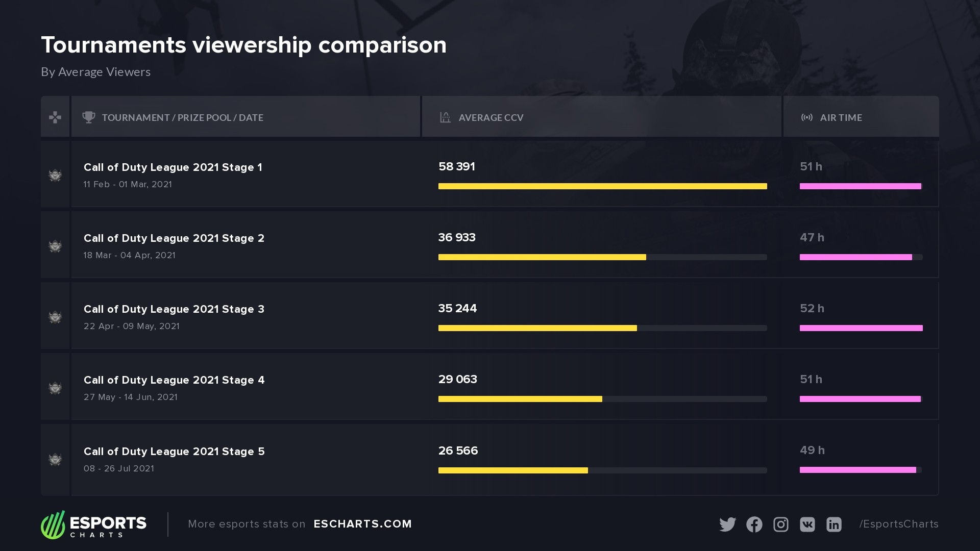
Task: Click the Air Time column header
Action: pos(841,117)
